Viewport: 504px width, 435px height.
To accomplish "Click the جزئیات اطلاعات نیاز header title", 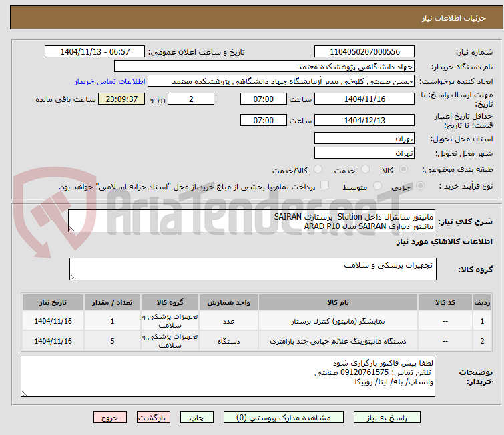I will click(453, 18).
